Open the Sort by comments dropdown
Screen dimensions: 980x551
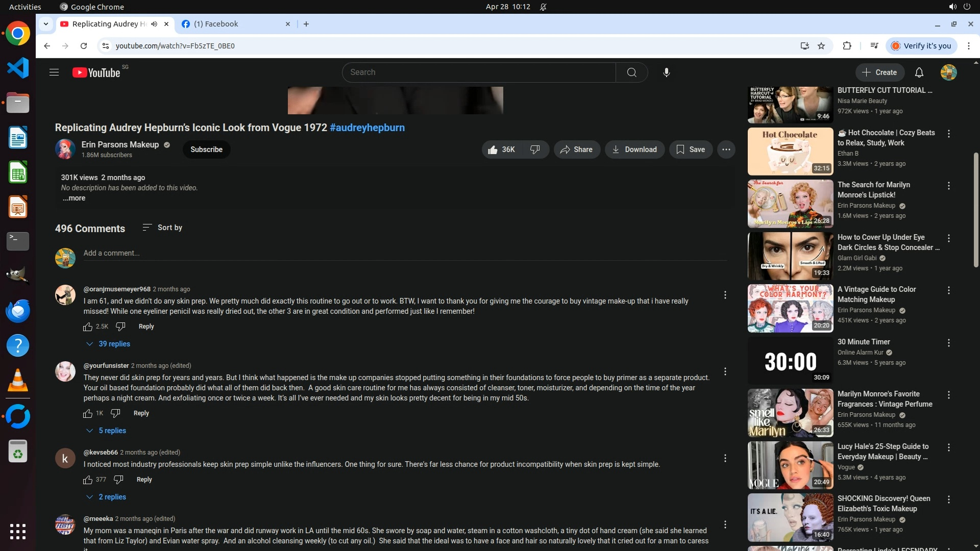162,228
